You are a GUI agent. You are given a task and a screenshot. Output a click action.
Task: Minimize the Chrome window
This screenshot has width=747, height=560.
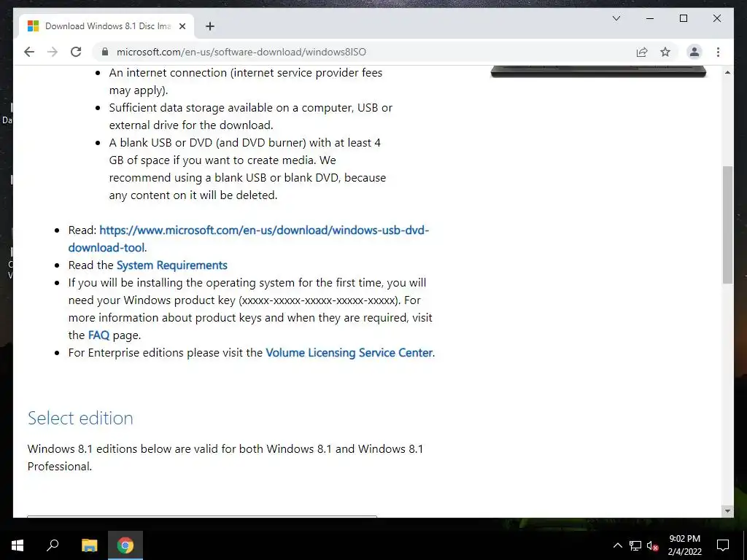tap(650, 18)
